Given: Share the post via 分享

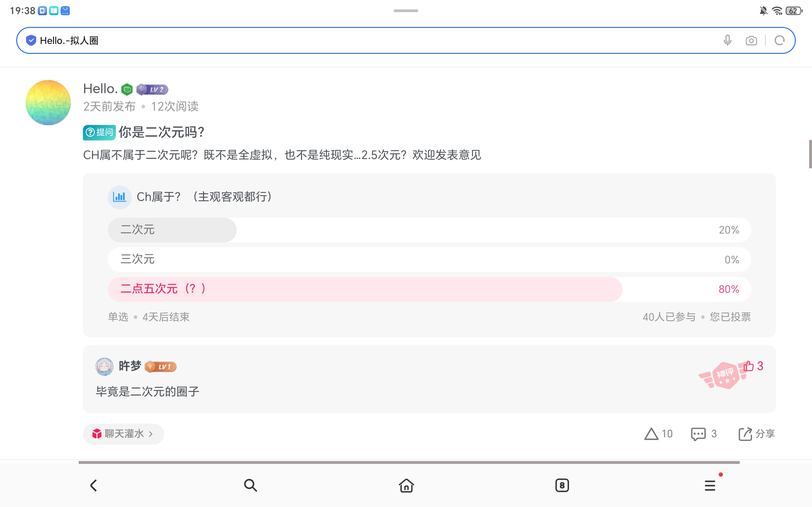Looking at the screenshot, I should 756,433.
